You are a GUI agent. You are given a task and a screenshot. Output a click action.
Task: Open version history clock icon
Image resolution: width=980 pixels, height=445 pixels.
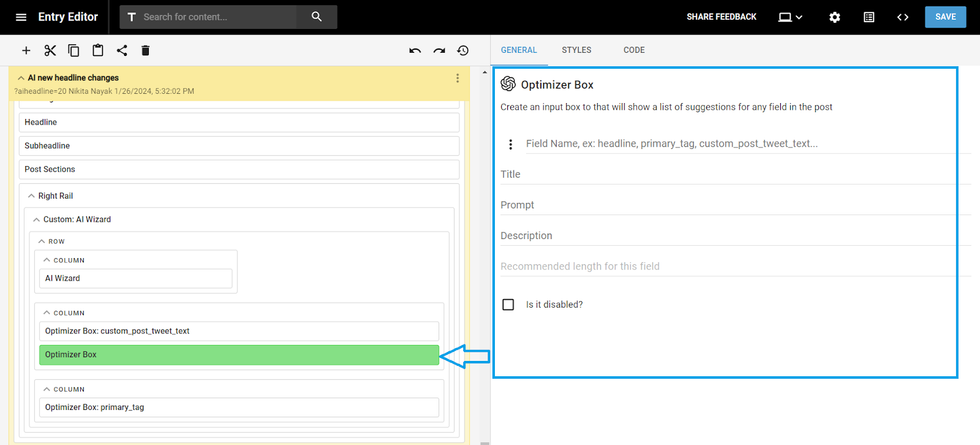coord(463,51)
